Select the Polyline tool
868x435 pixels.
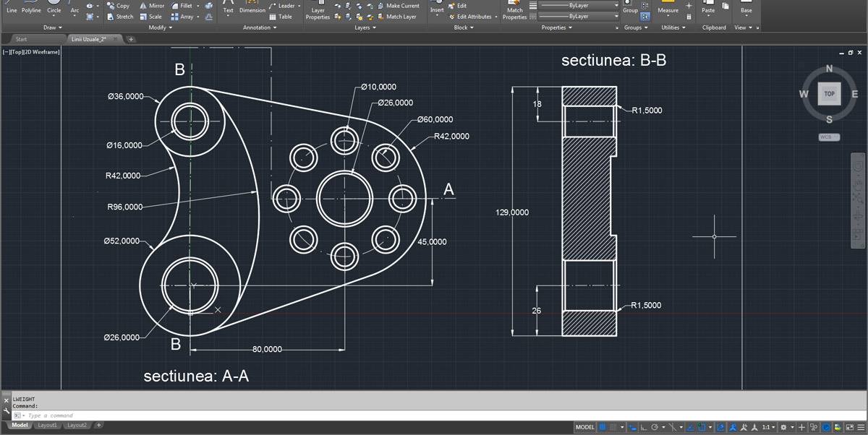31,7
